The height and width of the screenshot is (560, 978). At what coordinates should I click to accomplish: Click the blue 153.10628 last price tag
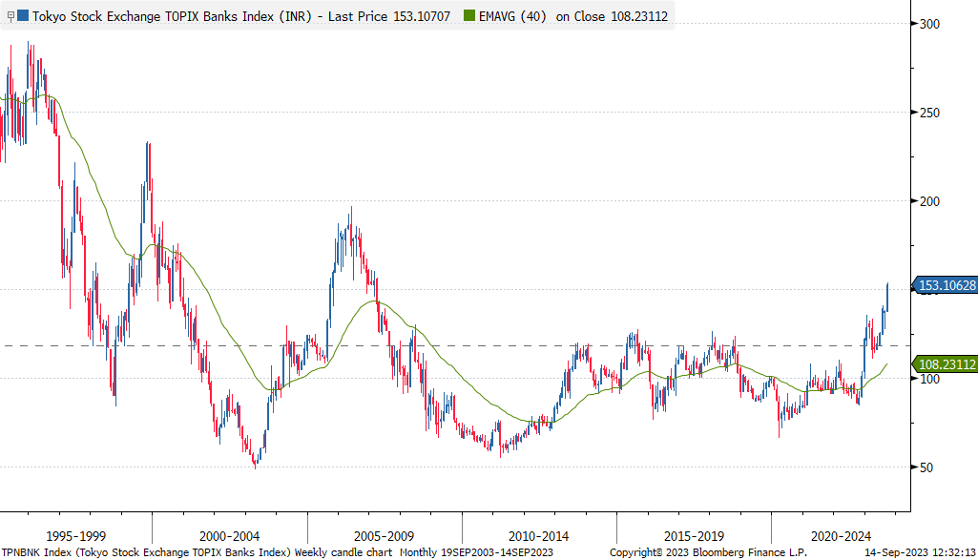click(x=945, y=285)
